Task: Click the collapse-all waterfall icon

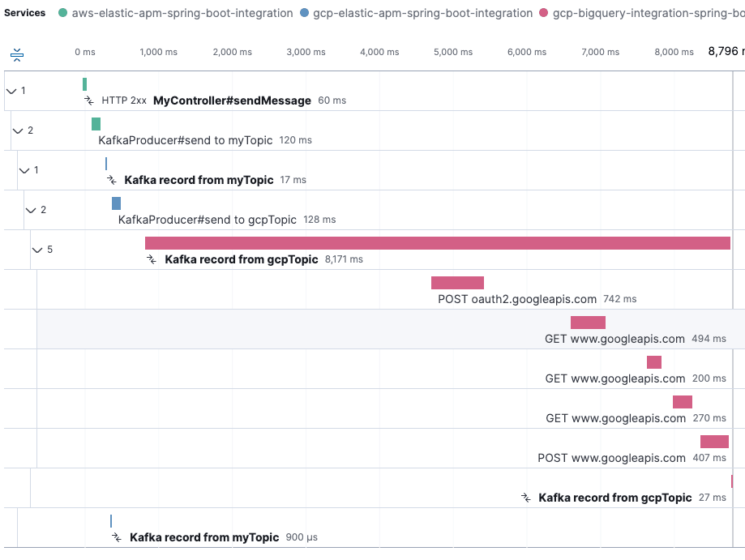Action: pos(17,55)
